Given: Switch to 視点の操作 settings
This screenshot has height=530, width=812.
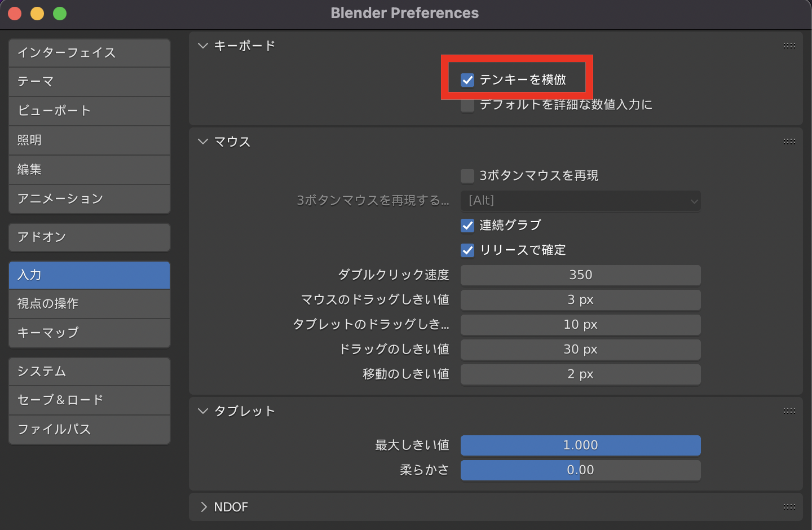Looking at the screenshot, I should point(89,304).
